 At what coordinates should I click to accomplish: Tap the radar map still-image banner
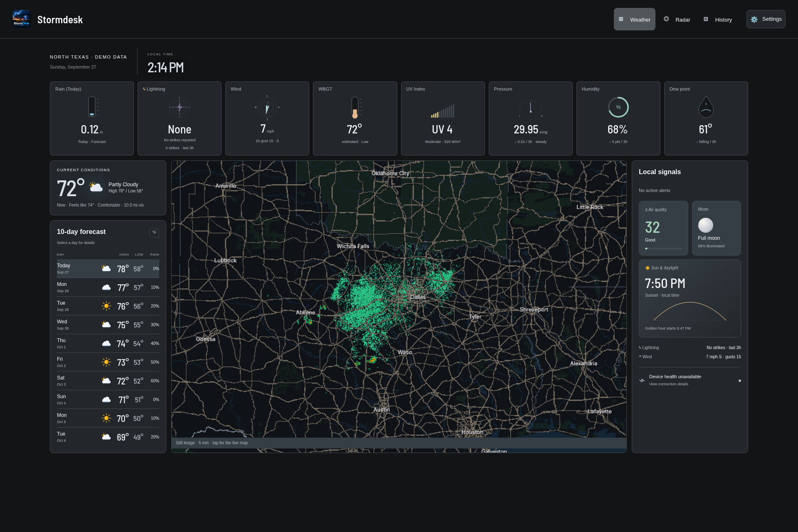pyautogui.click(x=399, y=443)
